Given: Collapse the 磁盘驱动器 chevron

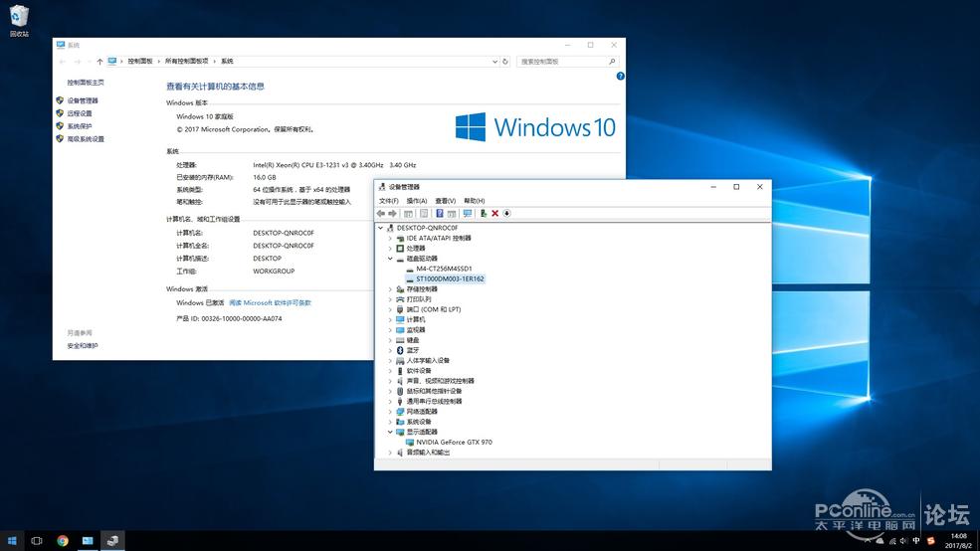Looking at the screenshot, I should click(x=390, y=259).
